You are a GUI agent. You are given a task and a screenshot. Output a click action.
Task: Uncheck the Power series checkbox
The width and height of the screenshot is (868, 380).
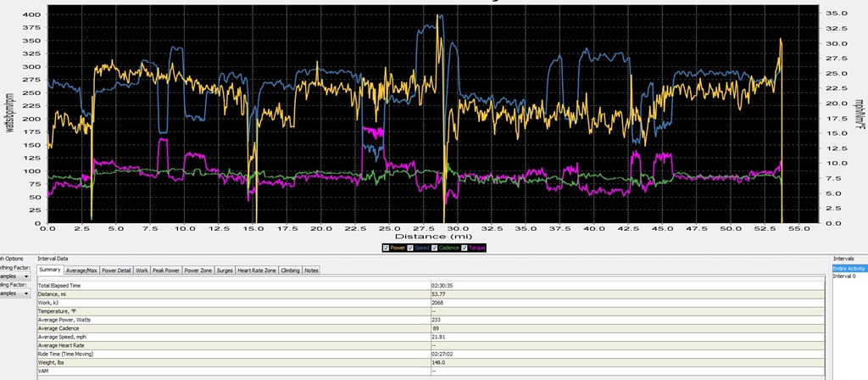tap(386, 248)
